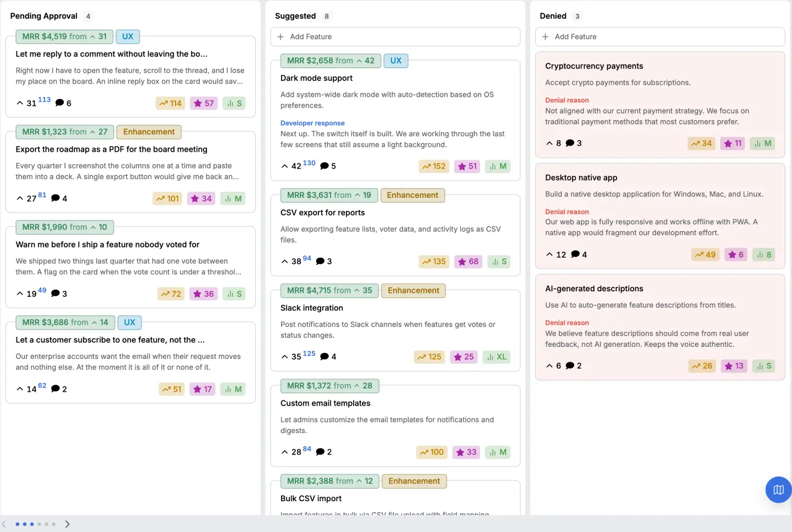
Task: Click plus icon in Denied Add Feature
Action: coord(545,37)
